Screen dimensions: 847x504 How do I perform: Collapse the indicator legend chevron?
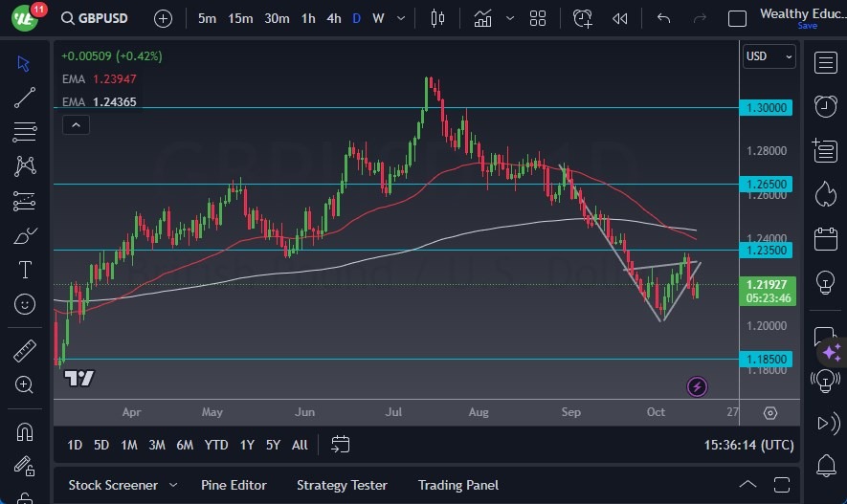coord(75,124)
